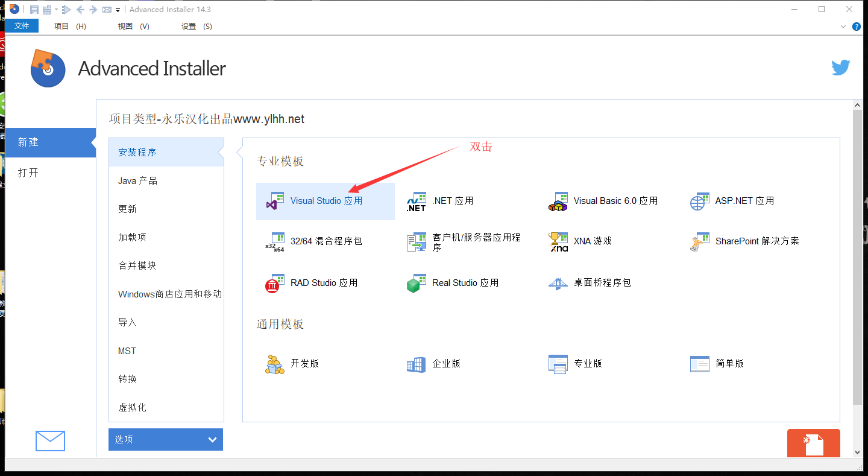
Task: Select the 新建 tab in the left sidebar
Action: (51, 142)
